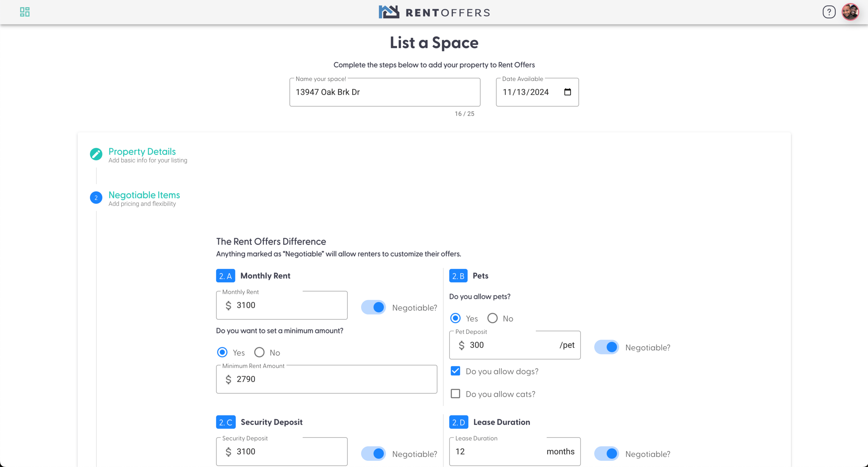Click the Name your space field

384,92
